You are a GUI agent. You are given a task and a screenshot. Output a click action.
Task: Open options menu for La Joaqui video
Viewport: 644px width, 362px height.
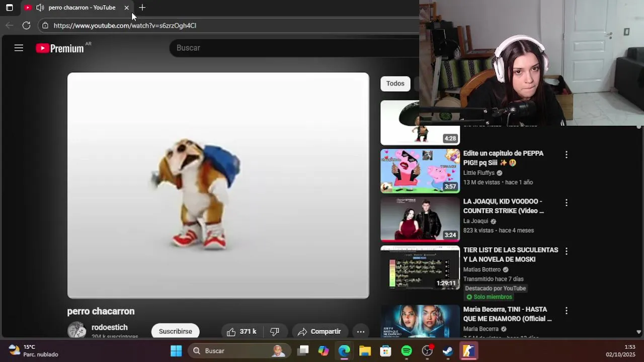(567, 203)
